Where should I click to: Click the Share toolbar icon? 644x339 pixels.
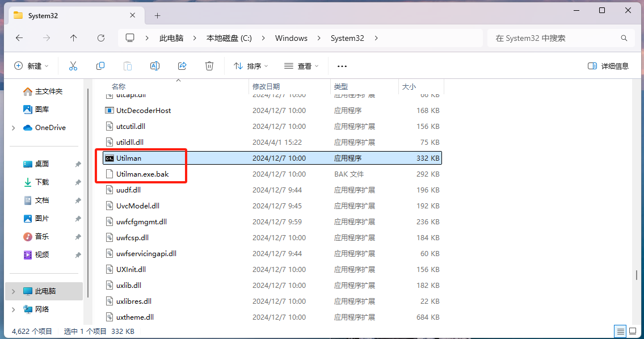pyautogui.click(x=182, y=66)
